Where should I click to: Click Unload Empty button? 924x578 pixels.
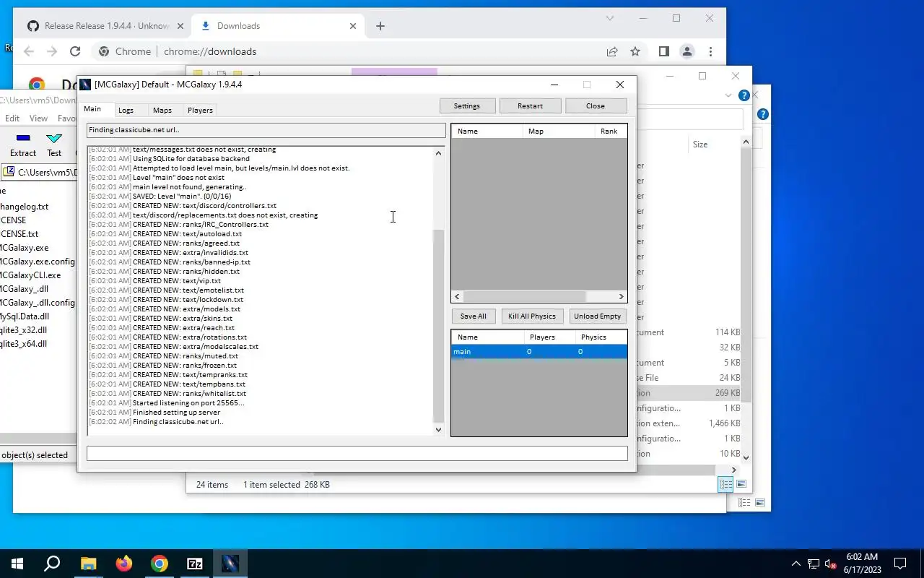point(597,316)
